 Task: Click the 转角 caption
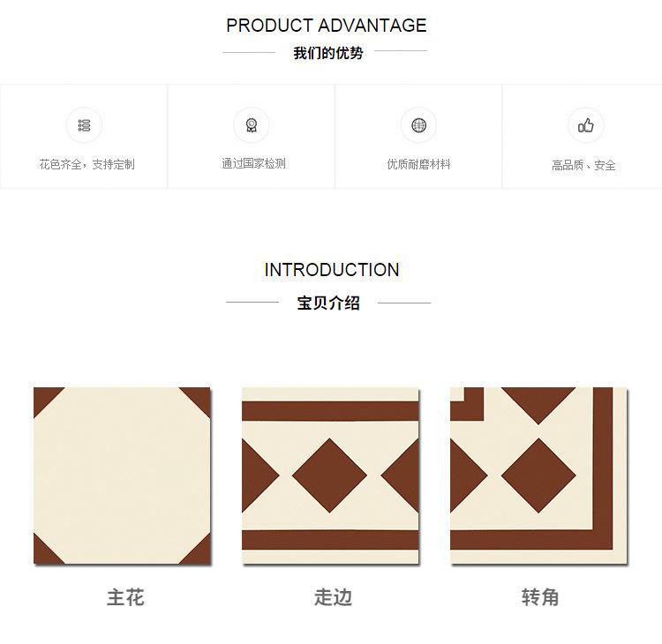[x=540, y=597]
